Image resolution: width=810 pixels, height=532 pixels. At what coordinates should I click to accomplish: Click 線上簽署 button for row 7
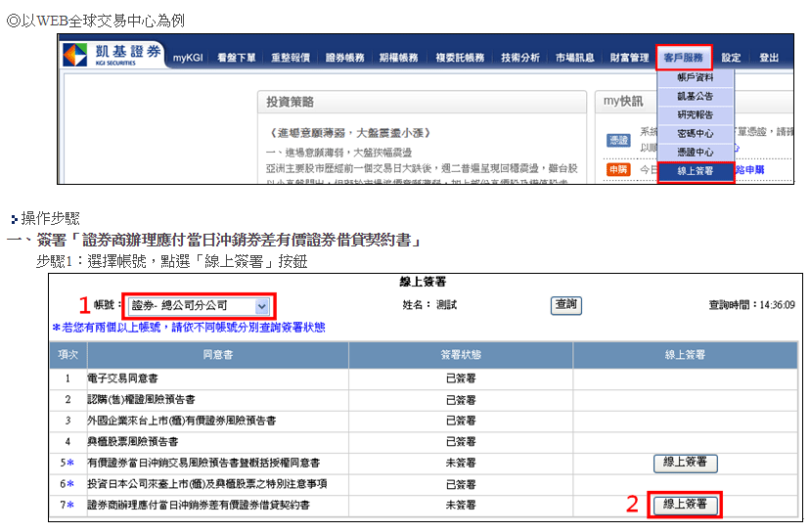685,505
